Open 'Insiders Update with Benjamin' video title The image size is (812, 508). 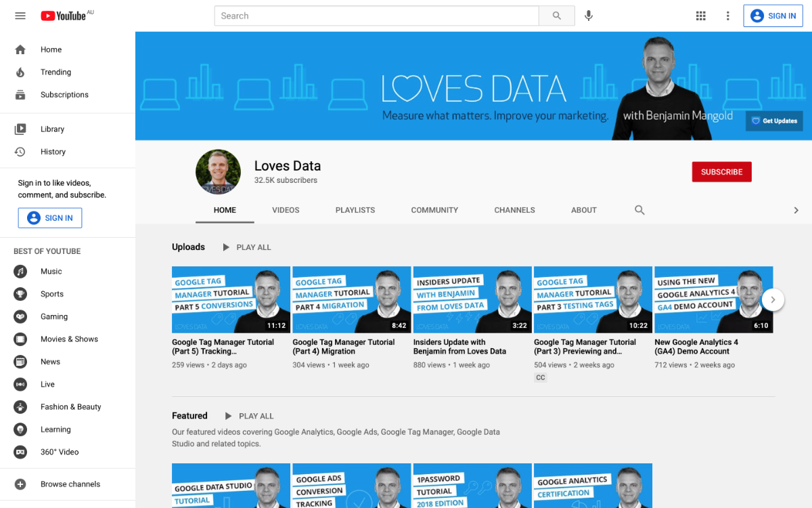459,347
